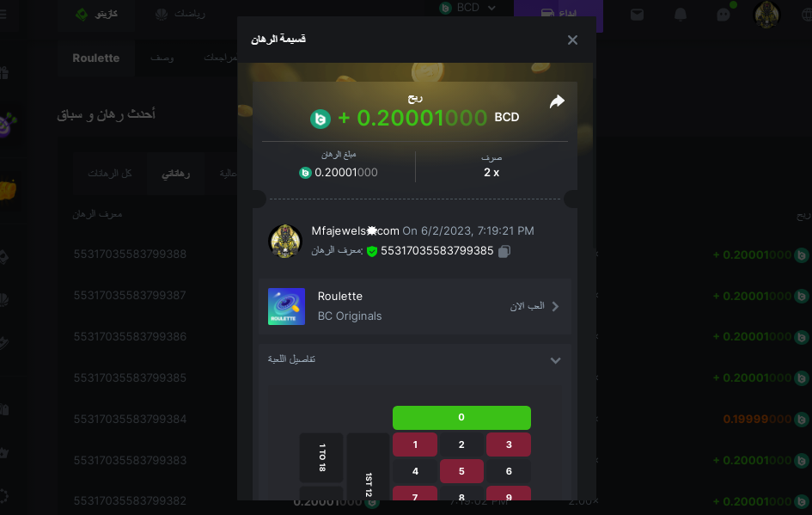Click the user avatar in top bar
812x515 pixels.
pyautogui.click(x=767, y=14)
